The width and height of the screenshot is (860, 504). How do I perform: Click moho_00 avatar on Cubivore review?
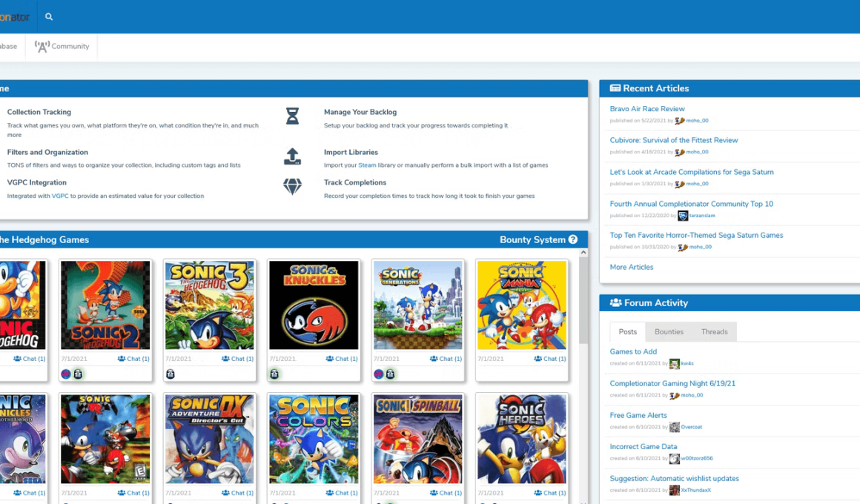pos(680,153)
